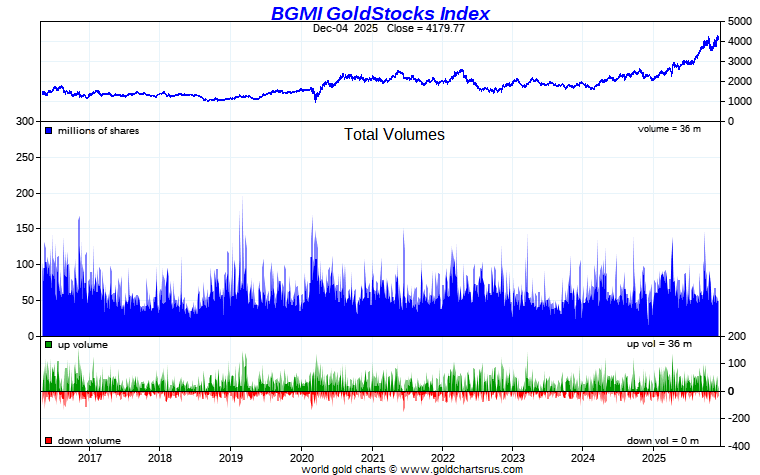
Task: Click the green up volume legend square
Action: tap(48, 345)
